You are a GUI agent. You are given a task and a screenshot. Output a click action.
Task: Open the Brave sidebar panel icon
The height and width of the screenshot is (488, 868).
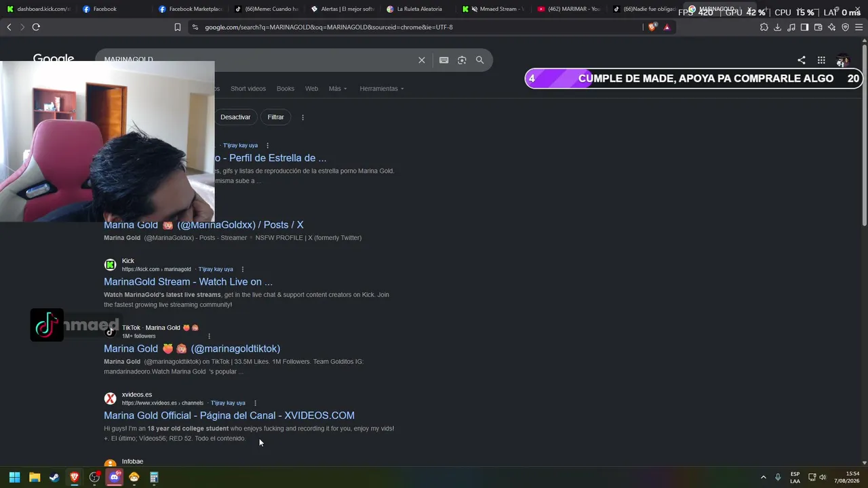tap(805, 27)
